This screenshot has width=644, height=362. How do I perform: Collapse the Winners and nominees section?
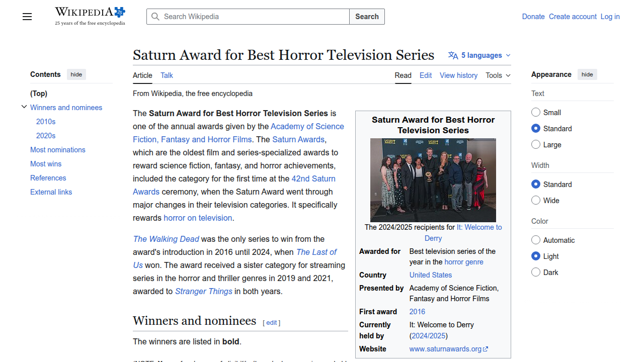pyautogui.click(x=24, y=107)
